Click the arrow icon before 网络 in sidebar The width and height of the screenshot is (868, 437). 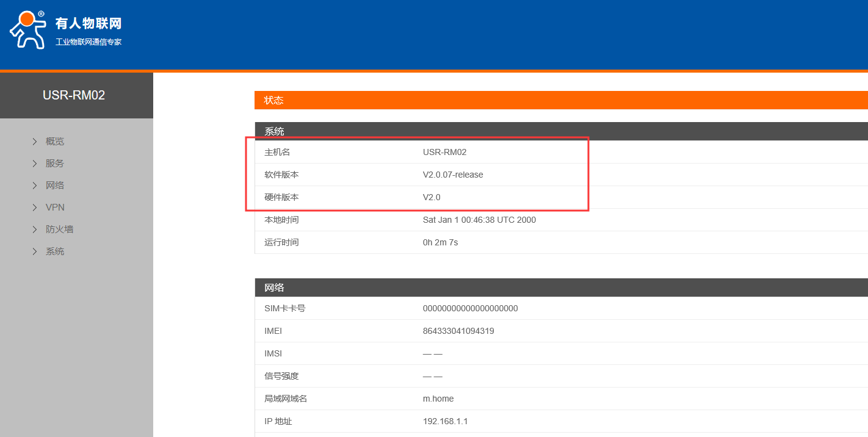[35, 186]
